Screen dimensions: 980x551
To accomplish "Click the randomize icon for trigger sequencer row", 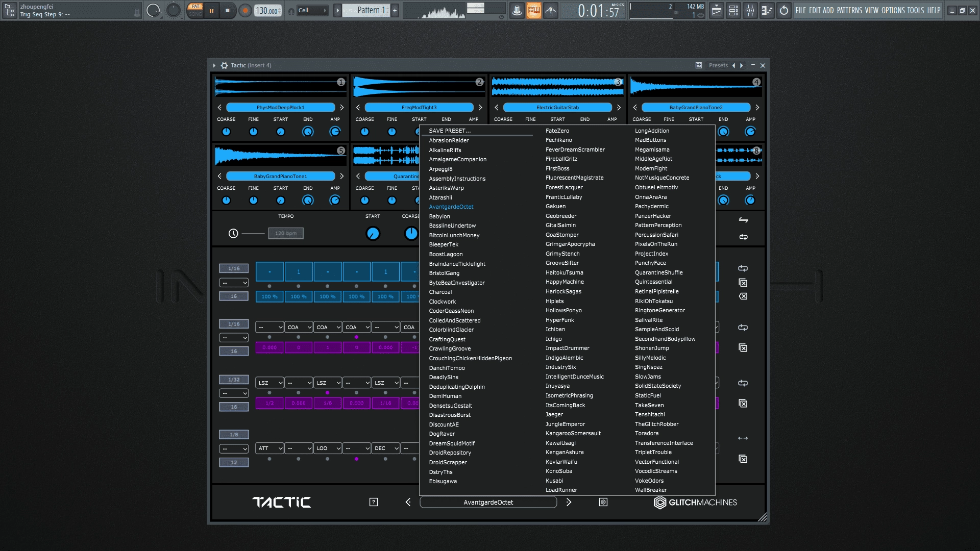I will coord(743,268).
